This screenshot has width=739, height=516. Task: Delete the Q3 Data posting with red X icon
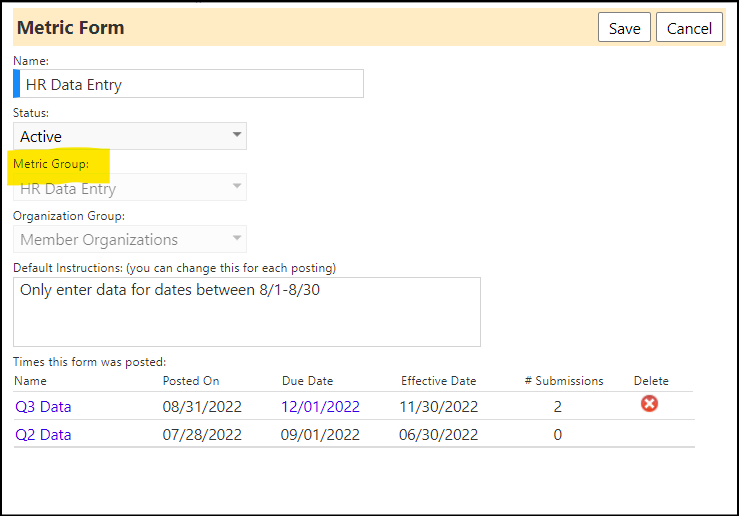[649, 404]
